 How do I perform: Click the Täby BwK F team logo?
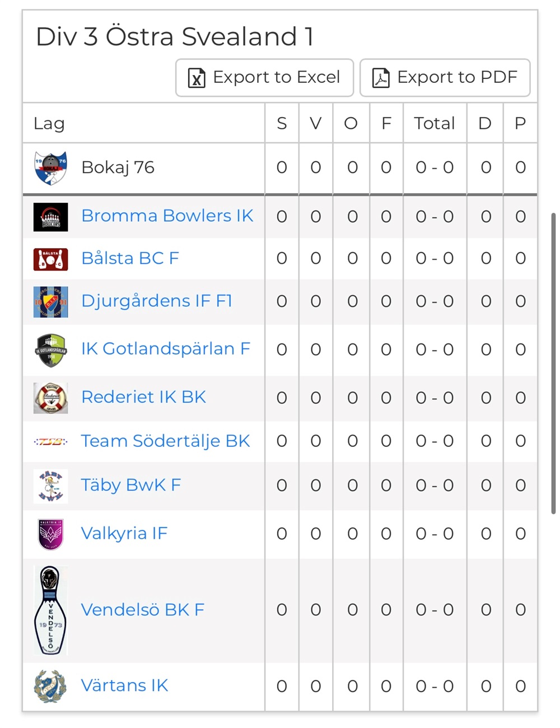(x=50, y=486)
